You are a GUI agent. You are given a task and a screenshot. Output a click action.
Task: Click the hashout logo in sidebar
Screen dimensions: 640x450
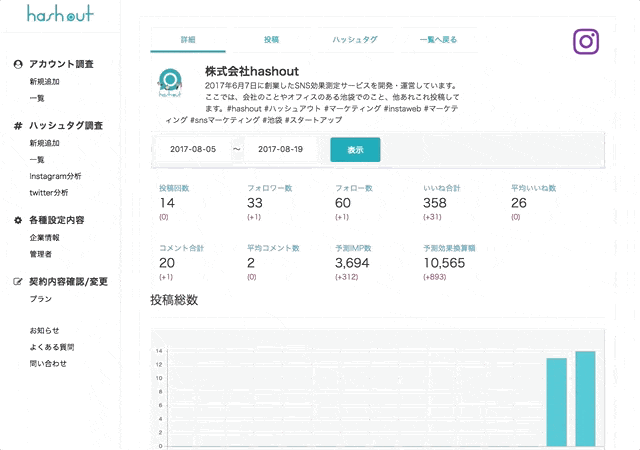(x=60, y=15)
